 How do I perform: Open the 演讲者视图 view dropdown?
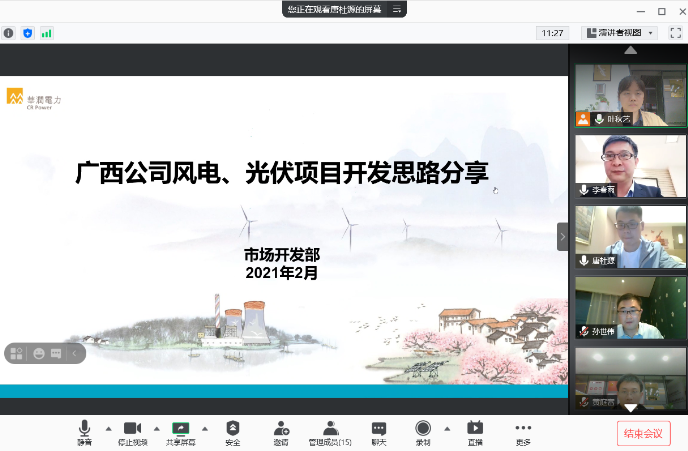[x=620, y=33]
